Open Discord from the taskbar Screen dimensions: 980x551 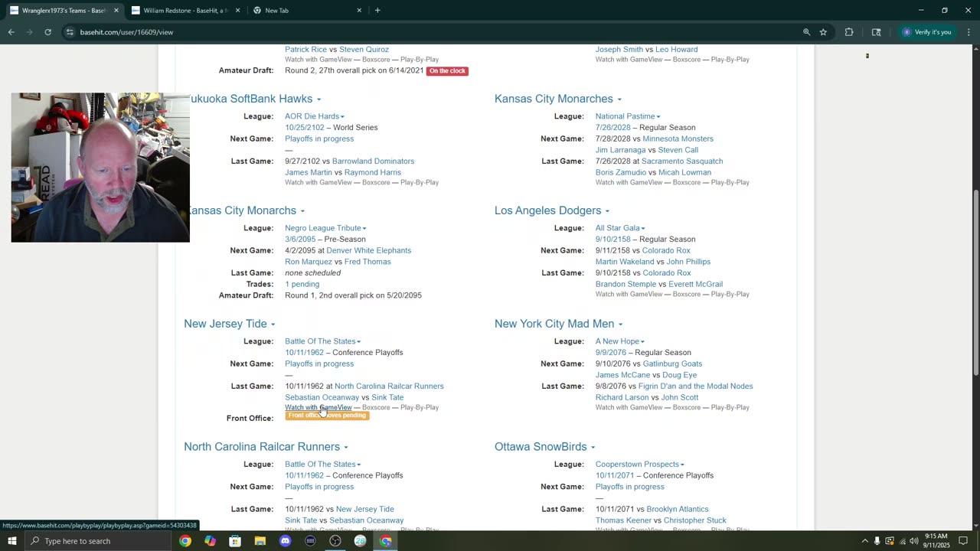click(x=286, y=541)
